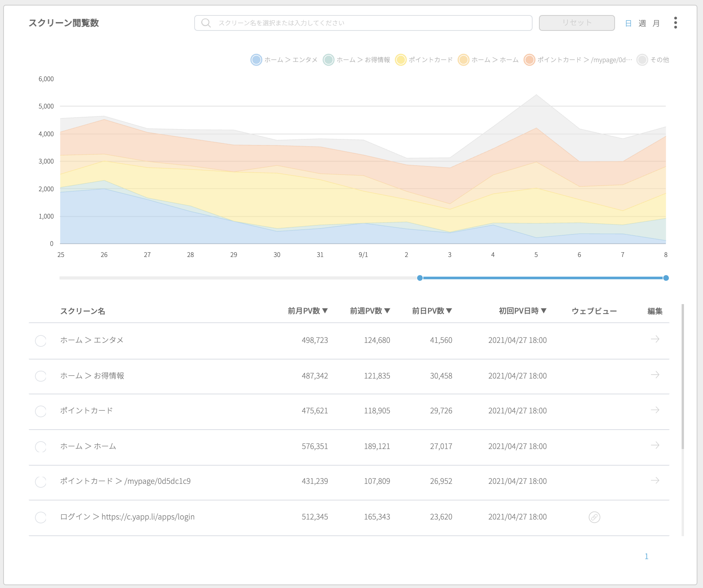The height and width of the screenshot is (588, 703).
Task: Toggle ホーム > ホーム legend series
Action: tap(488, 60)
